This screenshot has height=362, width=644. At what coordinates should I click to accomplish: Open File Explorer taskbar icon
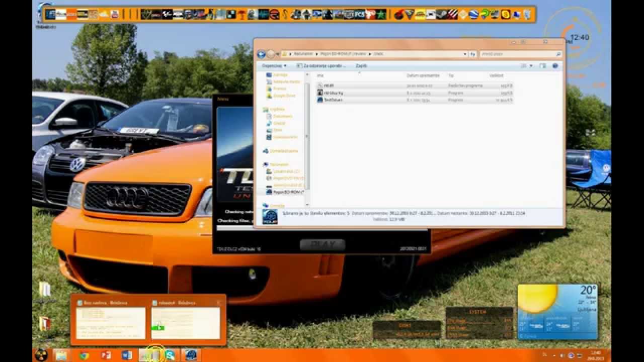point(61,355)
